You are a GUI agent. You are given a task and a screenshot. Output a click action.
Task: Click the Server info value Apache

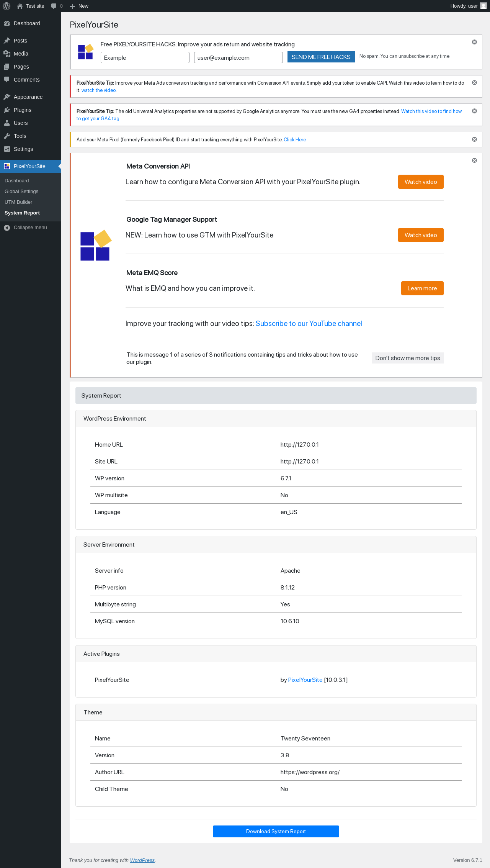point(291,571)
